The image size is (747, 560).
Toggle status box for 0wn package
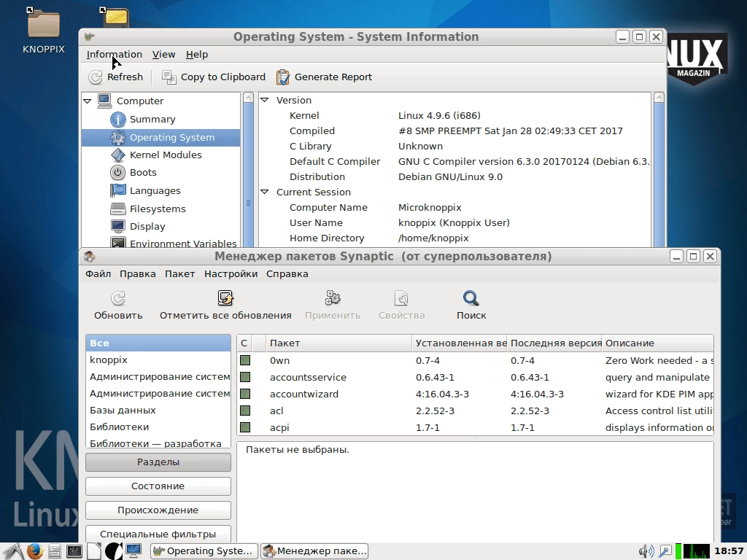[x=245, y=360]
